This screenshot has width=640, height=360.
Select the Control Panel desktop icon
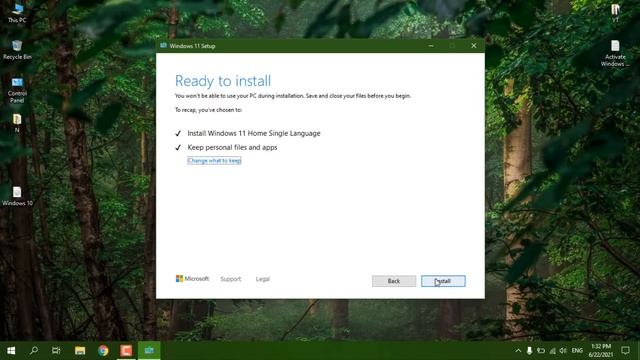point(17,90)
